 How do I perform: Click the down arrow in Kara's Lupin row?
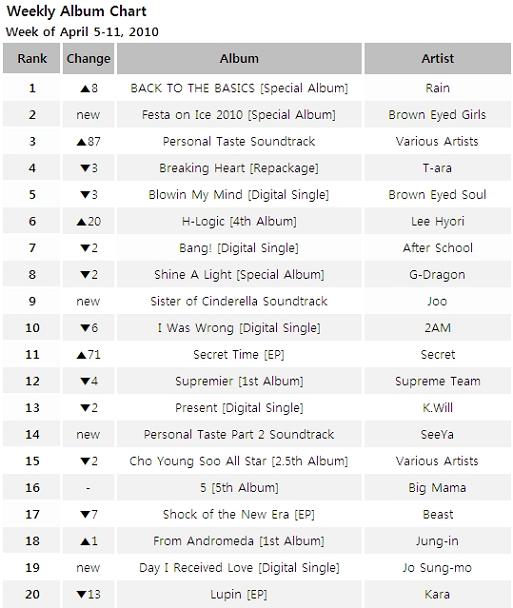(81, 594)
